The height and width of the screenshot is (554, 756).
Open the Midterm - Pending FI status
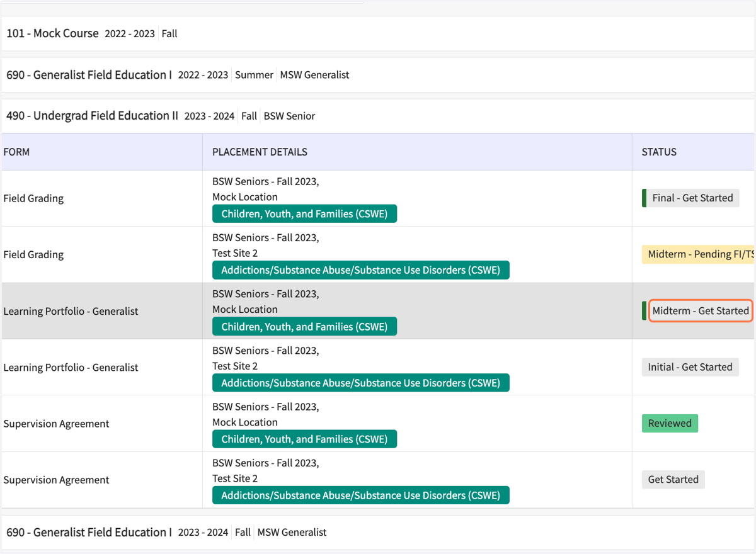point(699,254)
